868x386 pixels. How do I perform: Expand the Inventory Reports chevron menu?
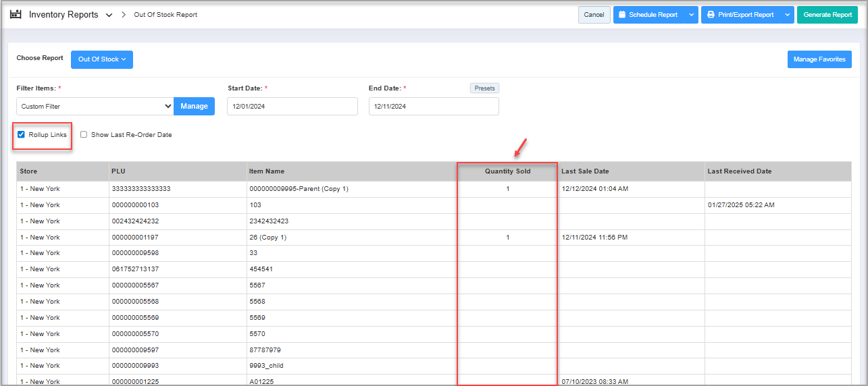109,15
